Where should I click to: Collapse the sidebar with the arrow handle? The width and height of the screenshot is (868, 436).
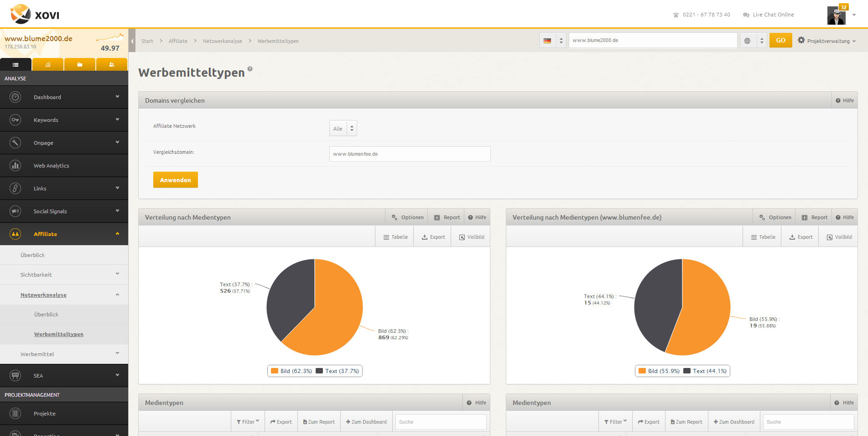point(132,41)
